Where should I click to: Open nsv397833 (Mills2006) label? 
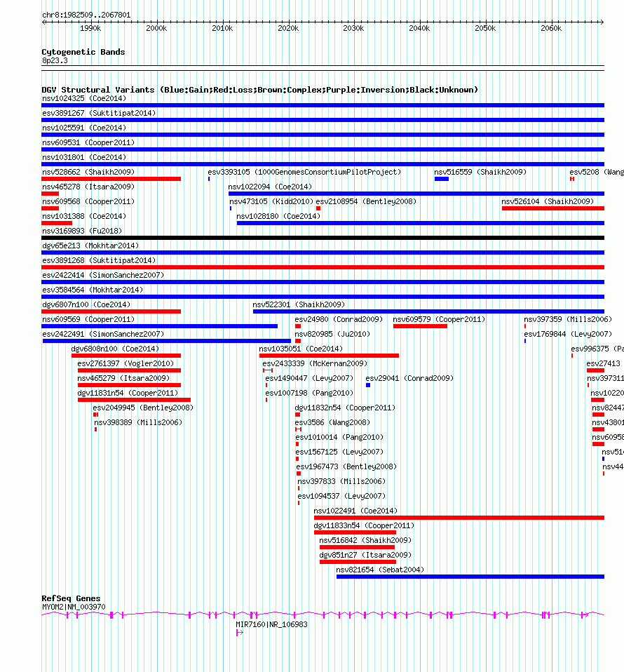coord(341,482)
